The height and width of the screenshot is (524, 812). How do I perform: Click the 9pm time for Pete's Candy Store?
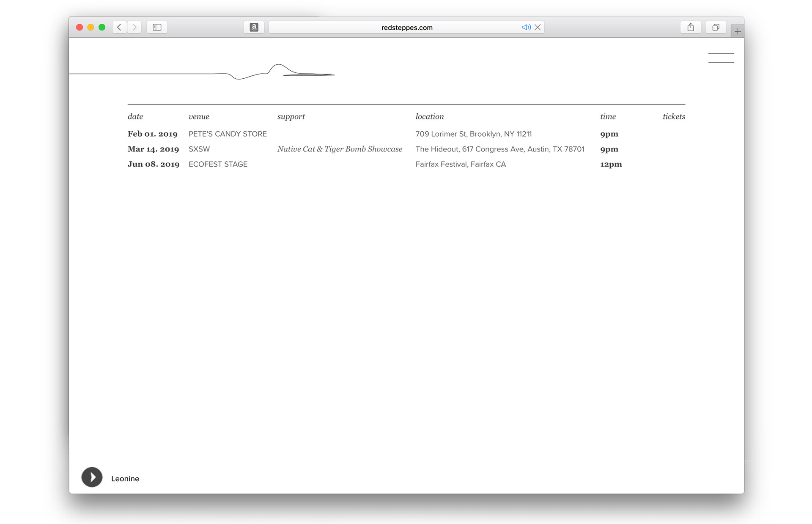(x=609, y=134)
